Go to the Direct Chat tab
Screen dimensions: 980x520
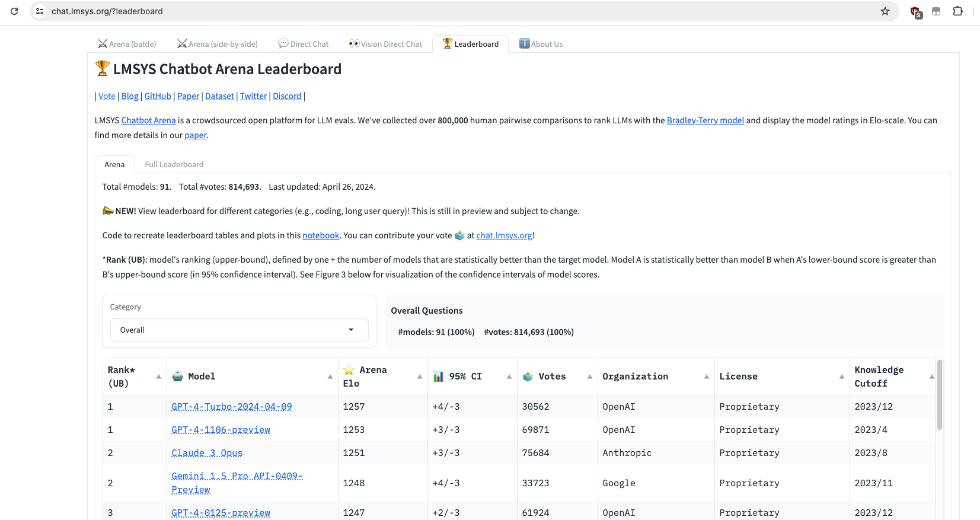[x=304, y=44]
